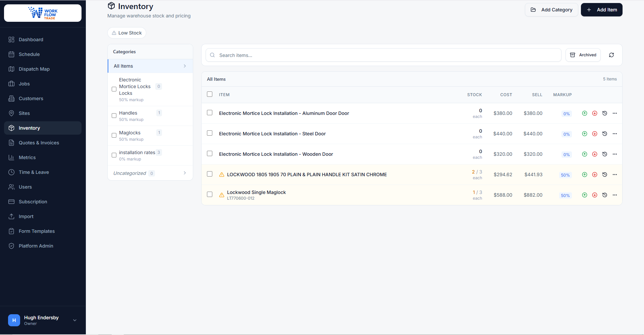The image size is (644, 335).
Task: Click the Platform Admin shield icon
Action: point(11,246)
